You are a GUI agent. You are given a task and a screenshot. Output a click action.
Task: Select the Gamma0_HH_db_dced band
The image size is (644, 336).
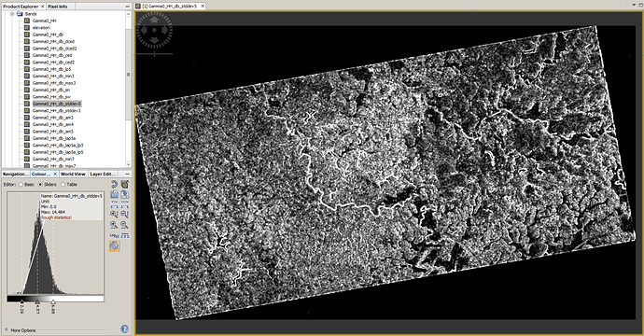point(53,41)
